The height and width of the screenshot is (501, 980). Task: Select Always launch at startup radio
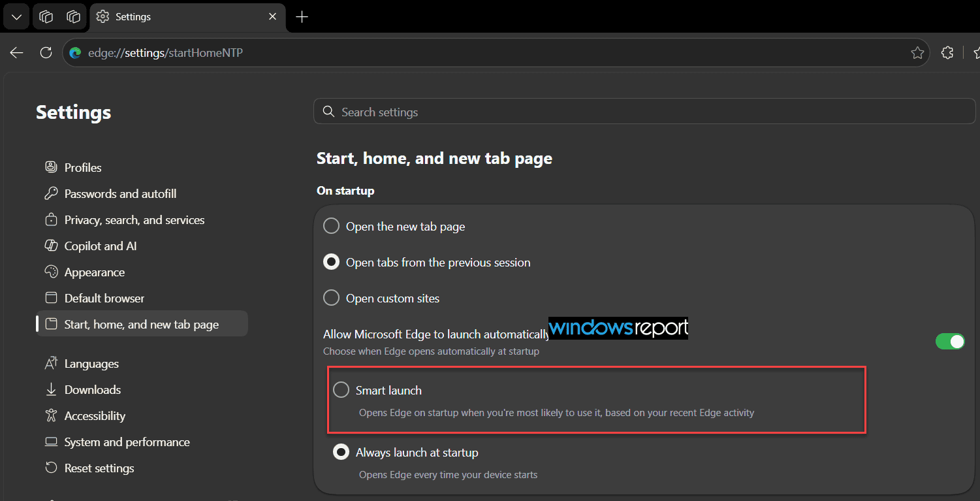click(x=341, y=452)
